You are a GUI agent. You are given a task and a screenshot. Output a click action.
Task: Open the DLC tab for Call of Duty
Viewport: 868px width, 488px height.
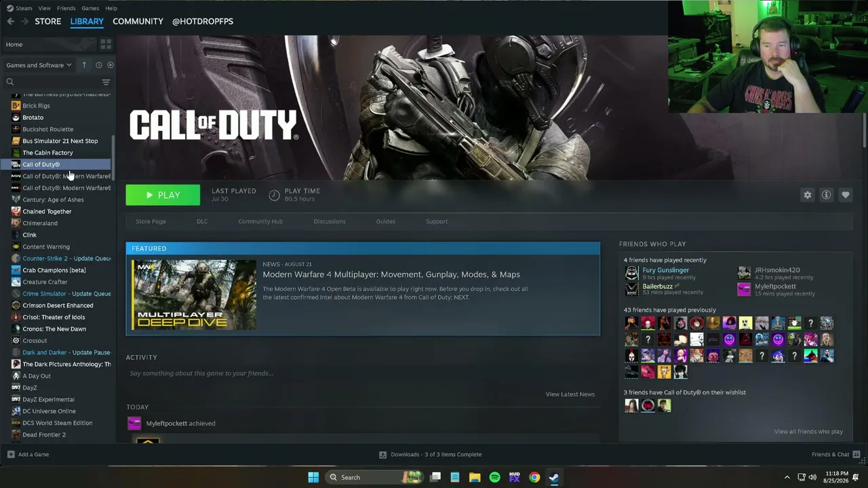(x=202, y=222)
